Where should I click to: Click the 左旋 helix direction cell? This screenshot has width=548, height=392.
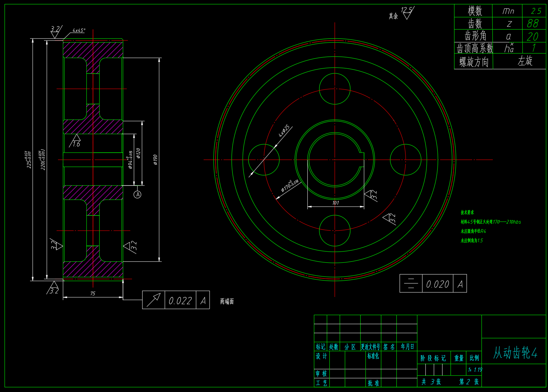525,61
